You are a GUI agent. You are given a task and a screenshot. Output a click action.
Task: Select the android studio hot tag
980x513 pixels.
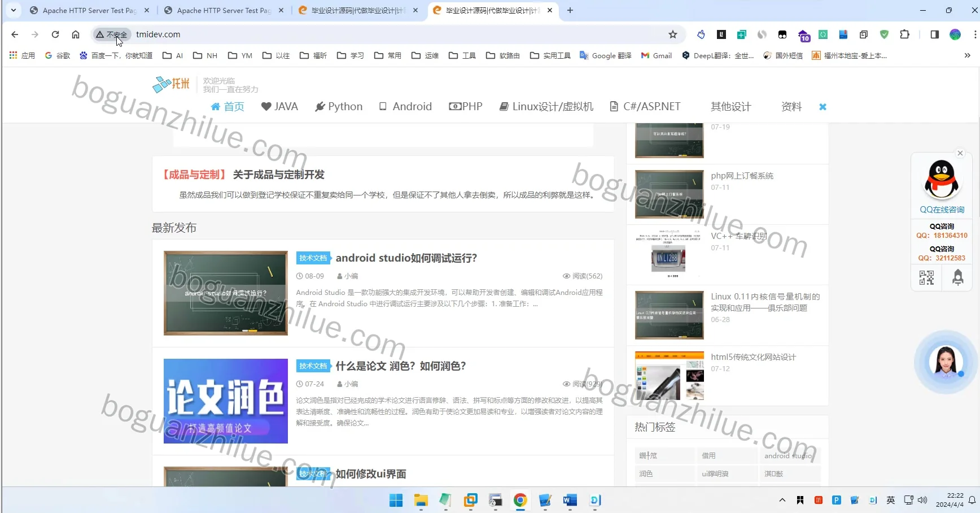tap(789, 456)
